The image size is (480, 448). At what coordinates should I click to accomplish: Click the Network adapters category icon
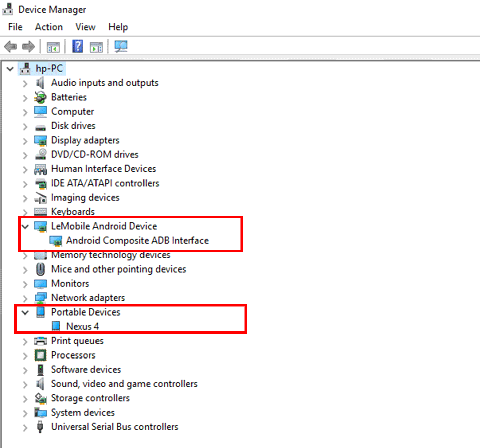pos(41,298)
